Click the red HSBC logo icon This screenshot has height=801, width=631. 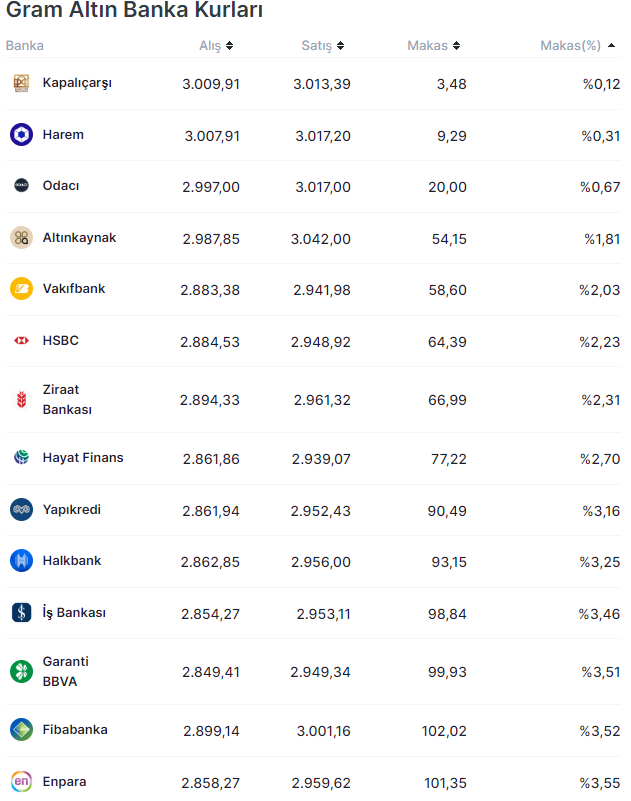21,341
